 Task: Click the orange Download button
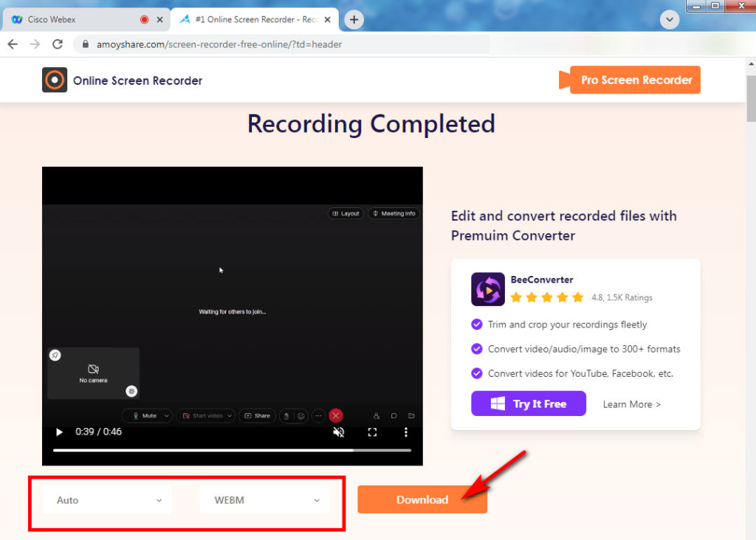click(x=422, y=499)
